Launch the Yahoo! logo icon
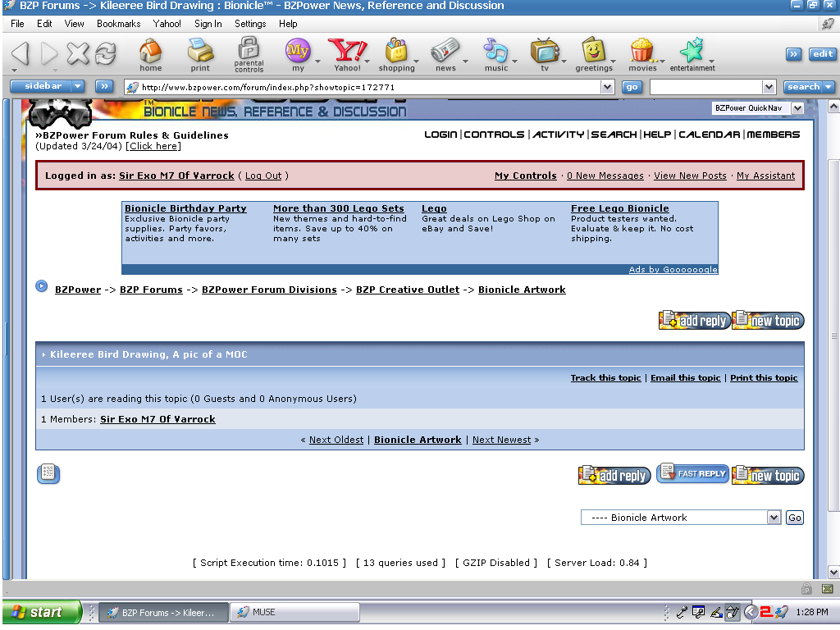Viewport: 840px width, 630px height. pyautogui.click(x=347, y=55)
